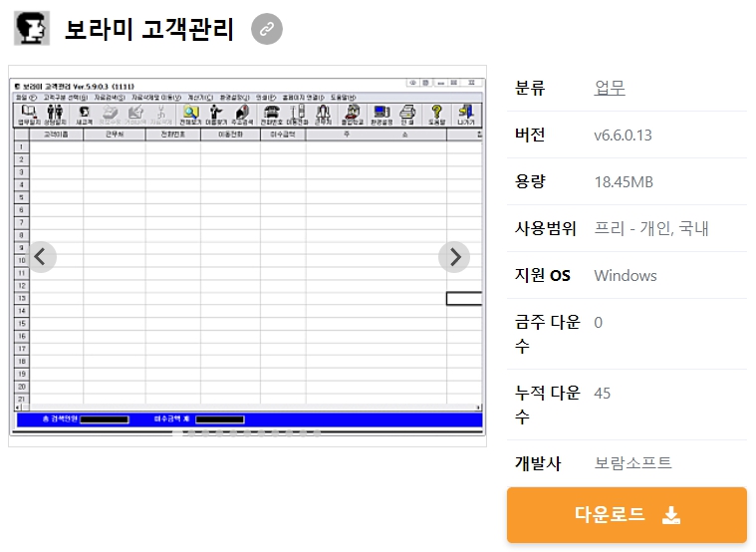Click the 주소검색 icon in the preview toolbar

242,115
